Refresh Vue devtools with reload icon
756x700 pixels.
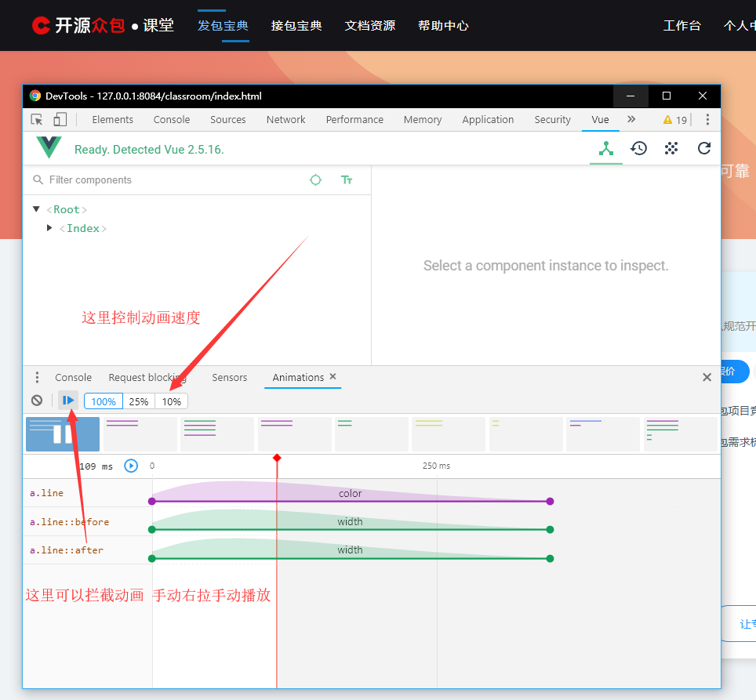pyautogui.click(x=704, y=148)
